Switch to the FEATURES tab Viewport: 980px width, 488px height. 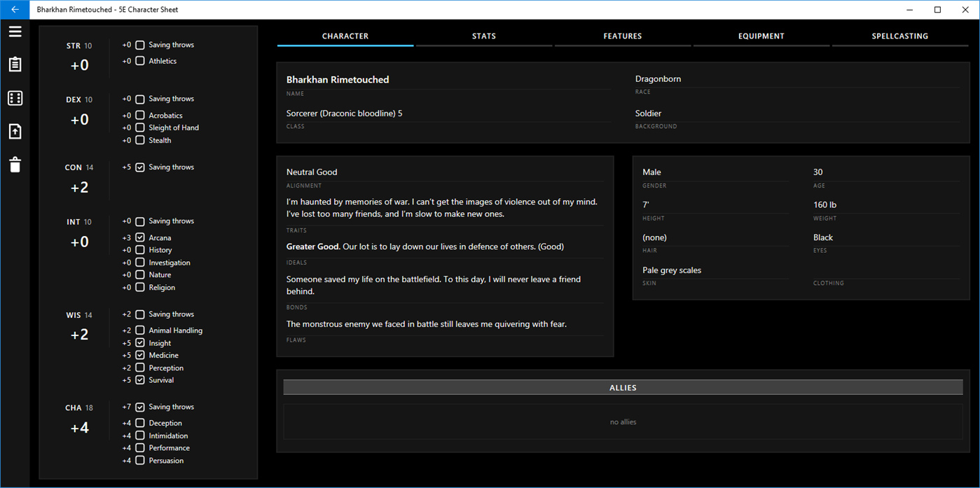pyautogui.click(x=622, y=36)
